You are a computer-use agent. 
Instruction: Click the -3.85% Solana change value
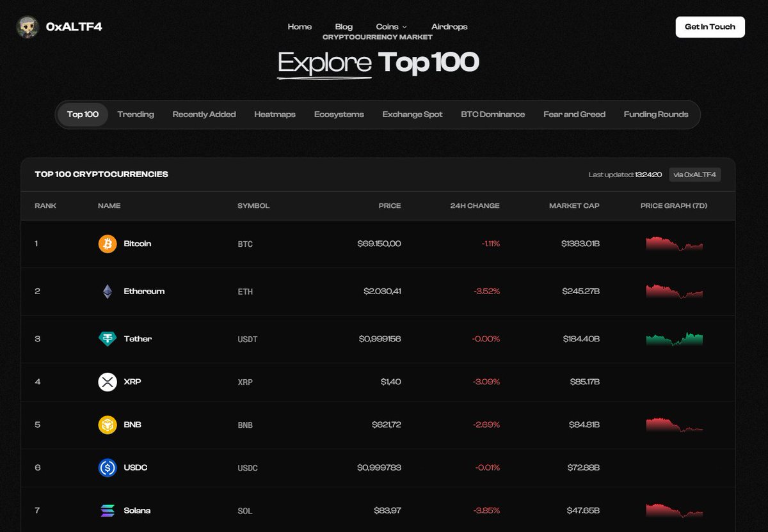coord(487,510)
